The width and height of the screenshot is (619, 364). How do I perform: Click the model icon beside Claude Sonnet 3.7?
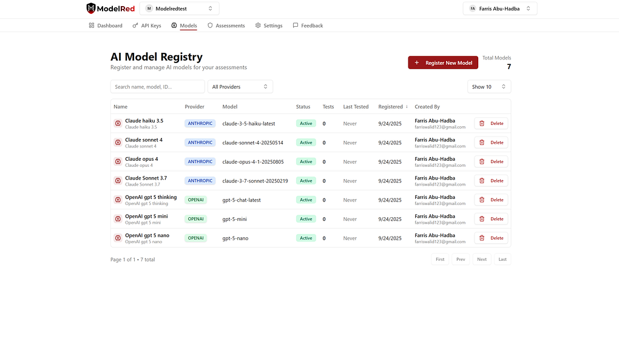tap(118, 181)
